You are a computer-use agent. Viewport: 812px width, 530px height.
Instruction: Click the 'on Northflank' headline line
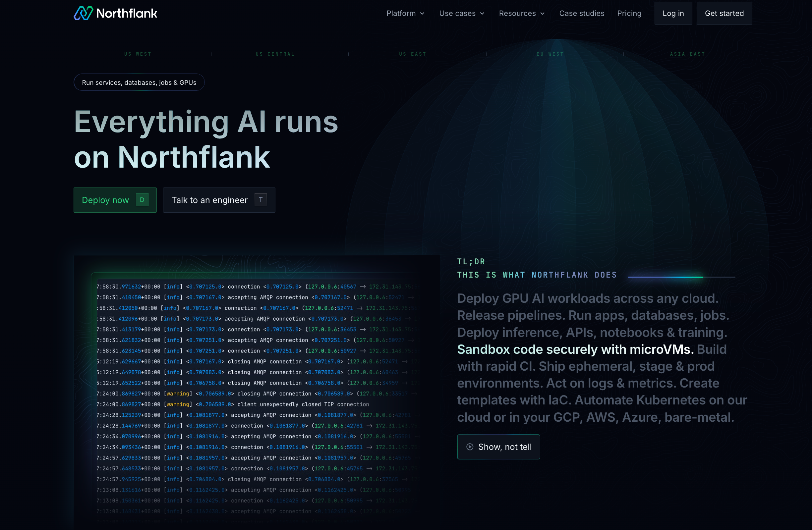[x=172, y=157]
